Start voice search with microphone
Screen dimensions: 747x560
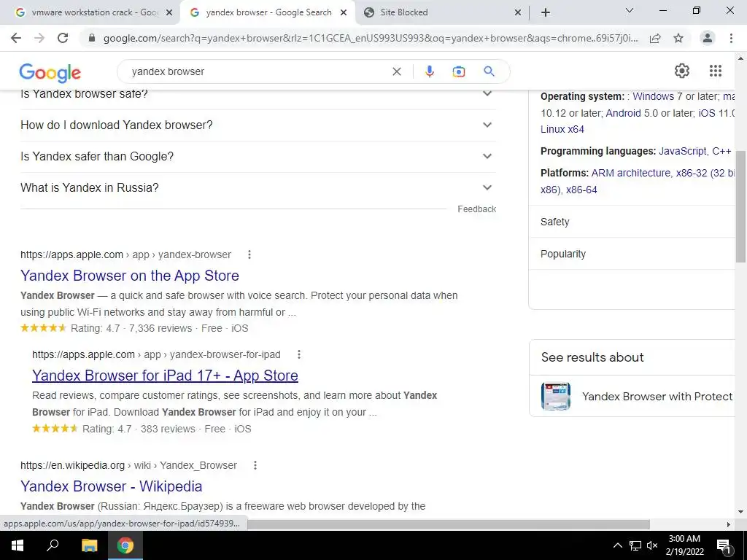point(429,71)
